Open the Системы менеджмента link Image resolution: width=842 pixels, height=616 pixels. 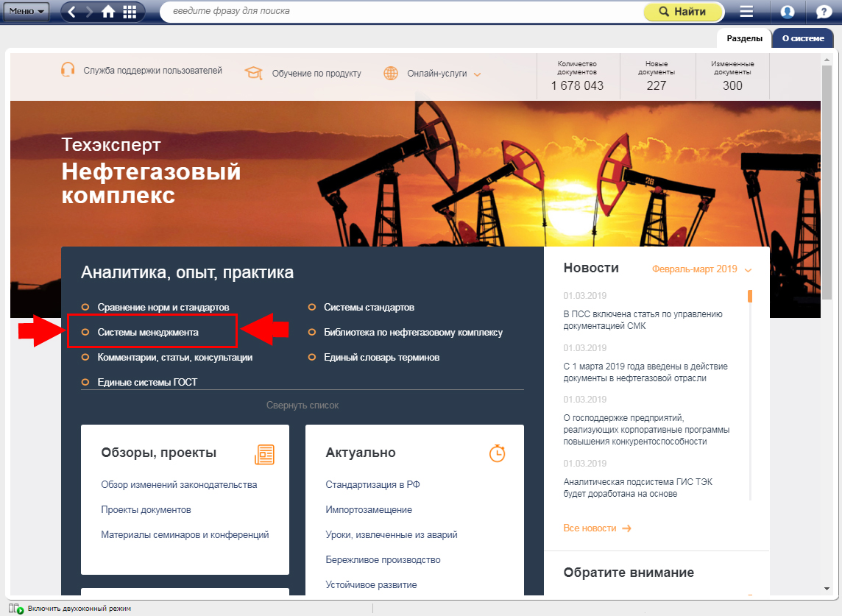coord(148,333)
